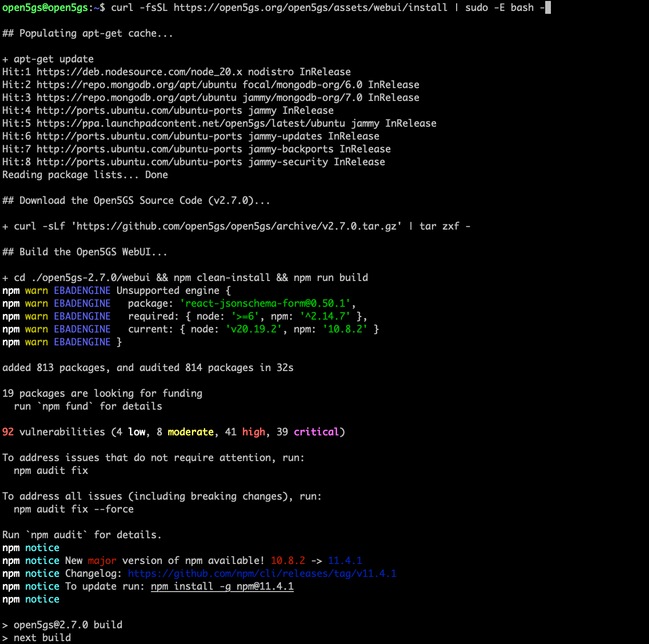The image size is (649, 644).
Task: Click 'Unsupported engine {' warning text
Action: pyautogui.click(x=174, y=291)
